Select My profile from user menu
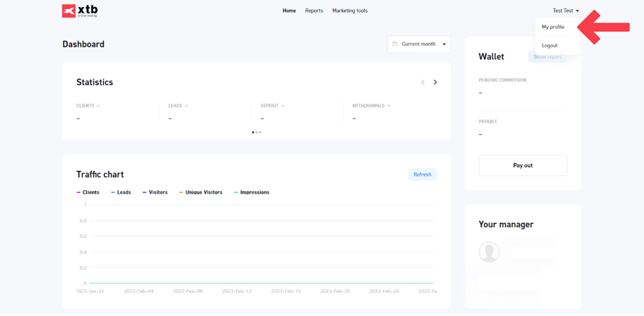This screenshot has height=316, width=644. pyautogui.click(x=553, y=27)
